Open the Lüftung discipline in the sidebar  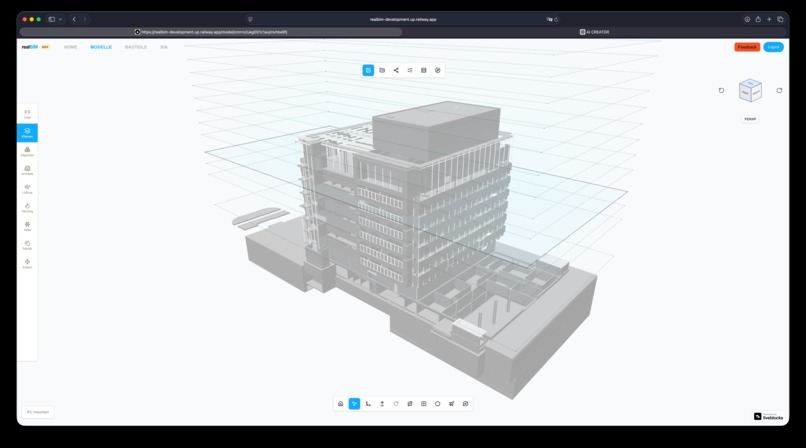coord(27,189)
